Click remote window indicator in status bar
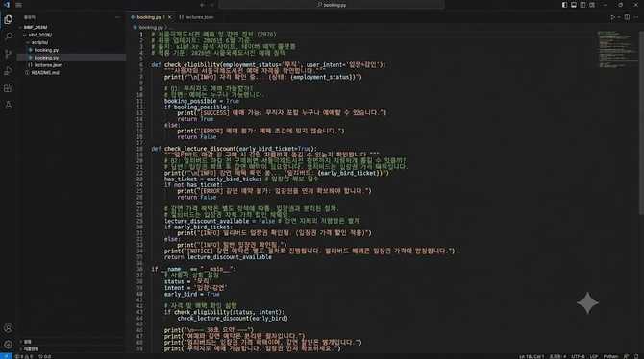 point(6,356)
